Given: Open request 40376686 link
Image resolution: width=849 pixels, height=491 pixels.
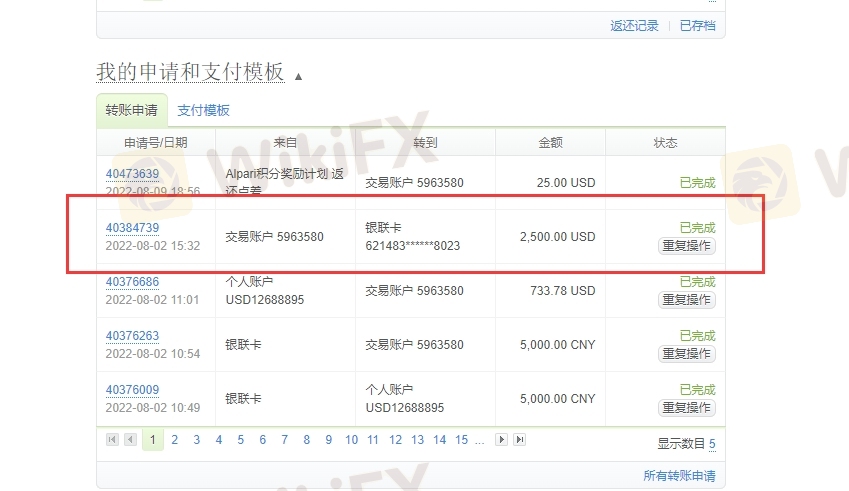Looking at the screenshot, I should tap(132, 282).
